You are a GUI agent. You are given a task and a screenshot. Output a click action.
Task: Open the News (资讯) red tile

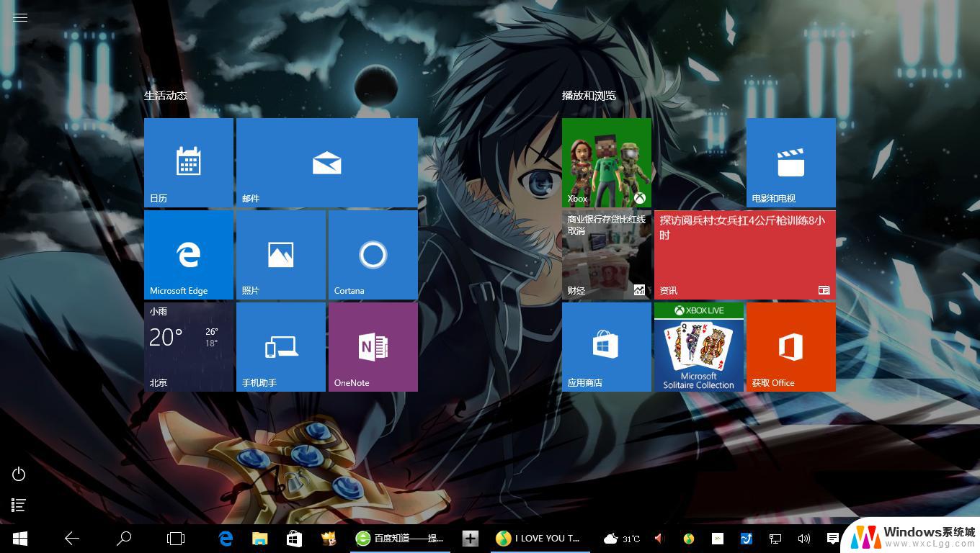[x=745, y=255]
